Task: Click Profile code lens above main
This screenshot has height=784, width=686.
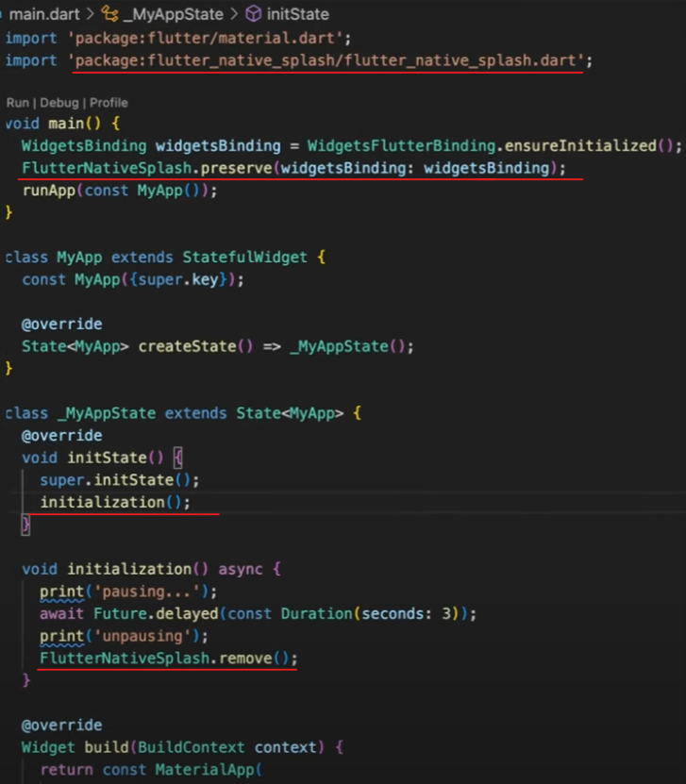Action: (109, 103)
